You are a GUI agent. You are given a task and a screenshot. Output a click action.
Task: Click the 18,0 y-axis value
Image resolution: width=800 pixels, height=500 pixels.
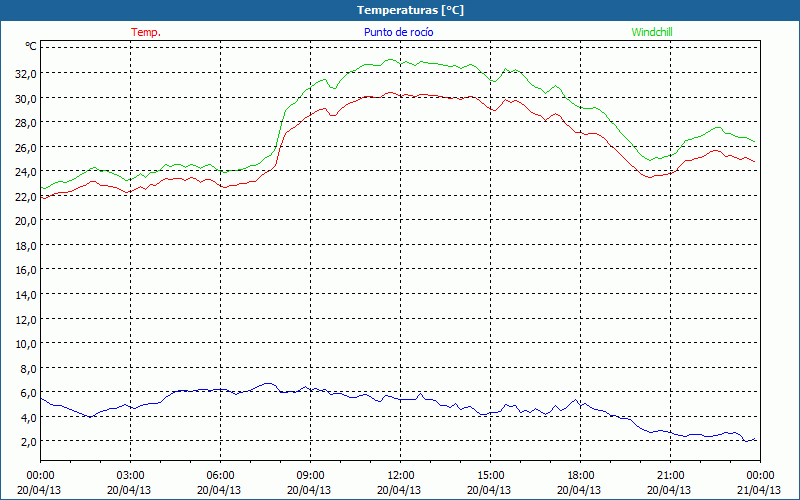click(x=27, y=246)
